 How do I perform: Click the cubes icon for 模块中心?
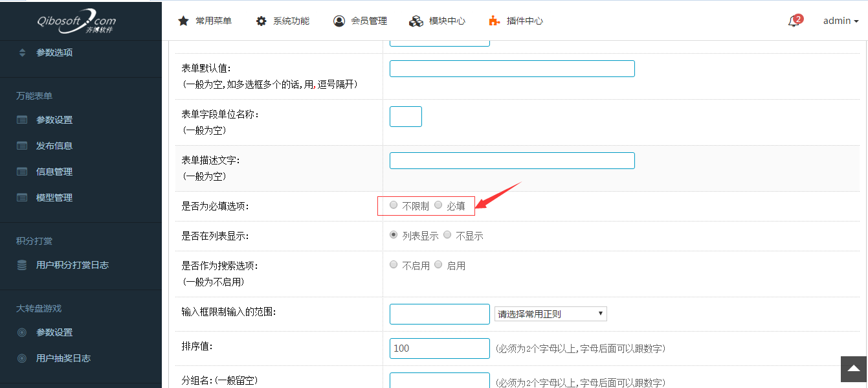tap(416, 21)
